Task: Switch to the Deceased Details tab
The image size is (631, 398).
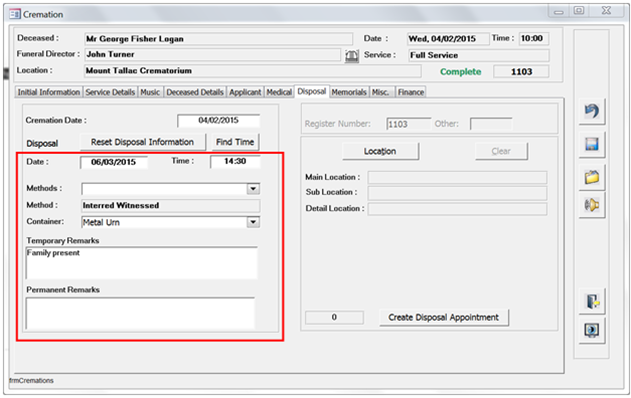Action: 195,92
